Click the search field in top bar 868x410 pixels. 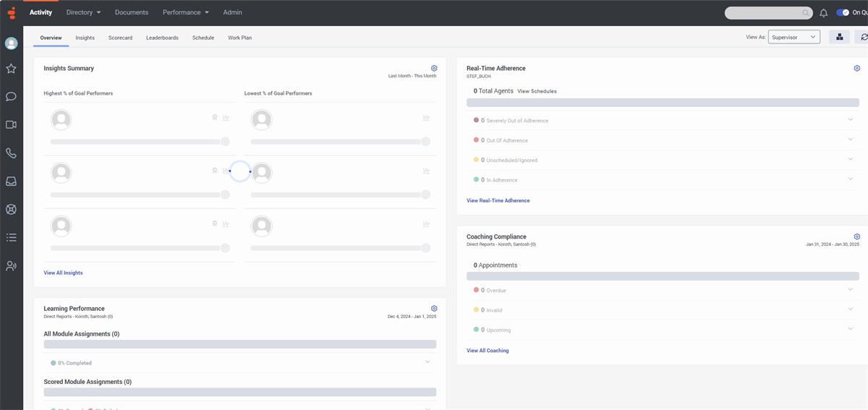[x=767, y=13]
